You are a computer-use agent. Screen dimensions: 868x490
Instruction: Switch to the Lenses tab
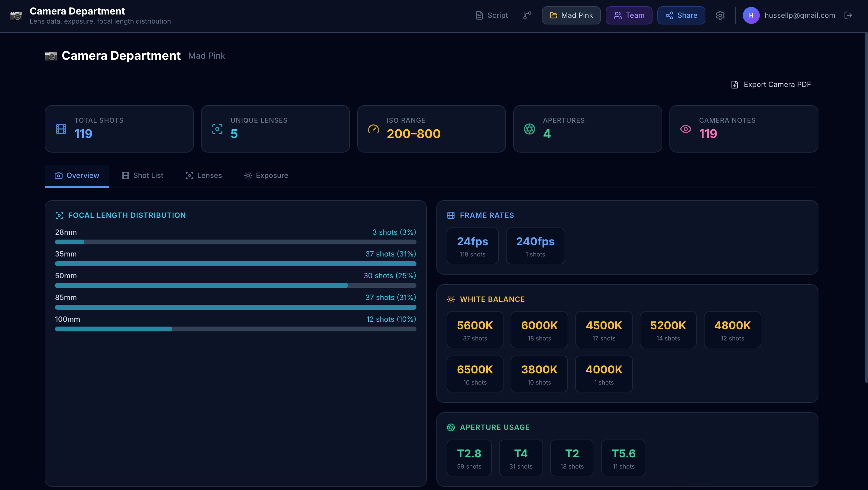coord(203,176)
